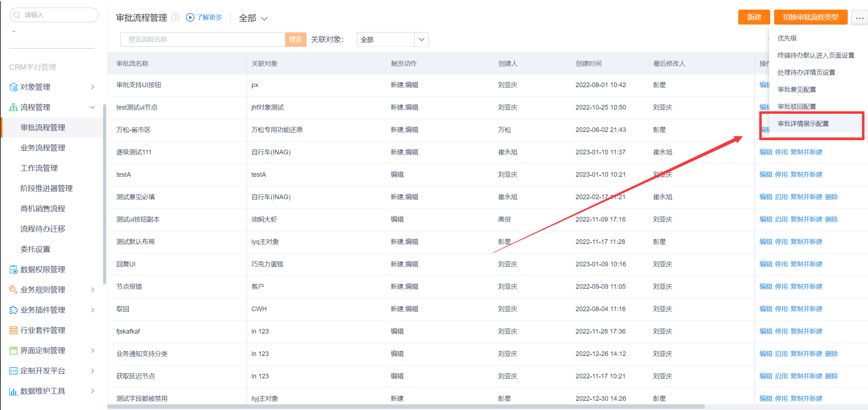Click the 行业套件管理 icon
868x410 pixels.
pos(14,330)
